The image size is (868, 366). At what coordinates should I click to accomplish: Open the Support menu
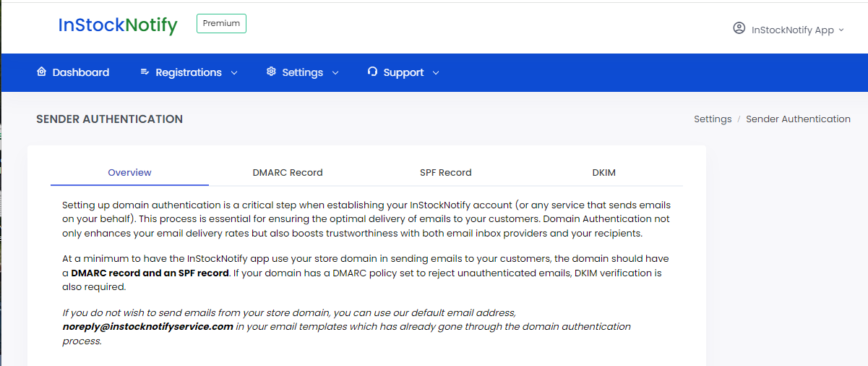tap(403, 72)
